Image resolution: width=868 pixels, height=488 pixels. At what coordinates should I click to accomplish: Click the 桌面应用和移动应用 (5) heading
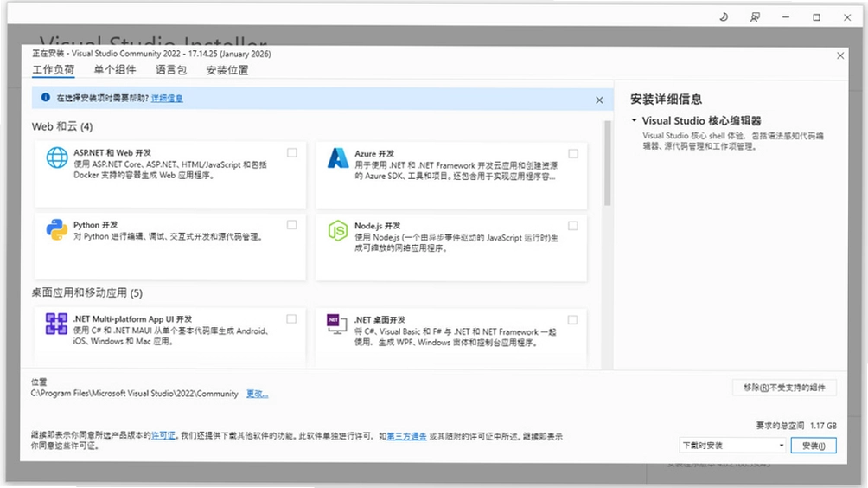[87, 293]
